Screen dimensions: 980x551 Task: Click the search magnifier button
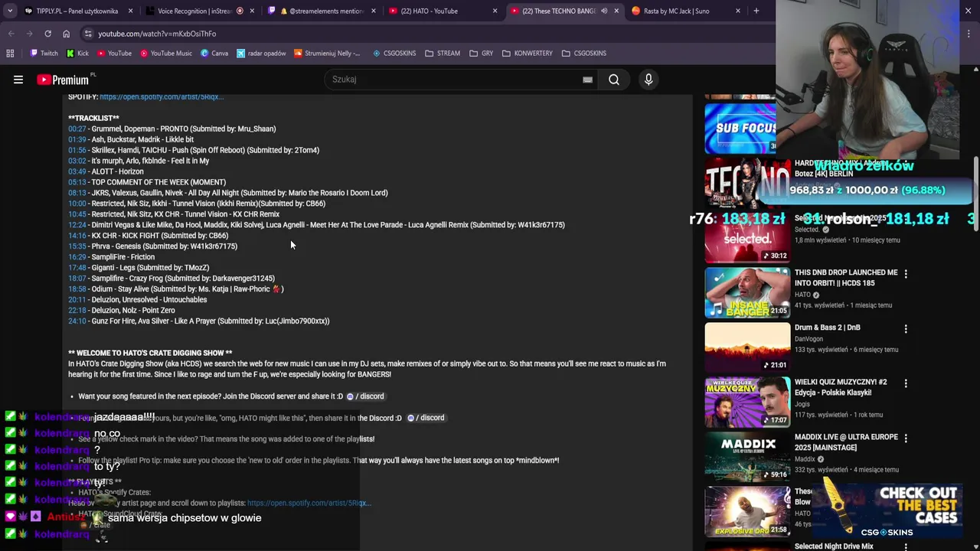(x=614, y=80)
